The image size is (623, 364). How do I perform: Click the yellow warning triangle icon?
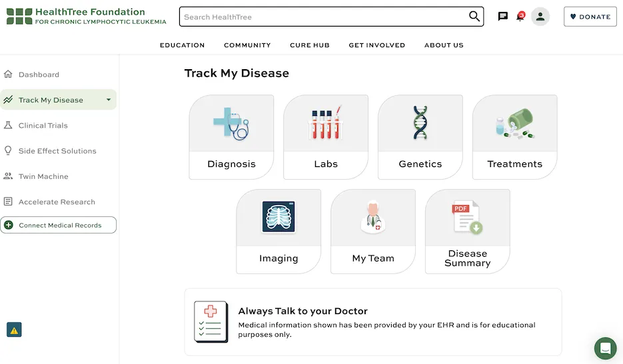pos(14,329)
